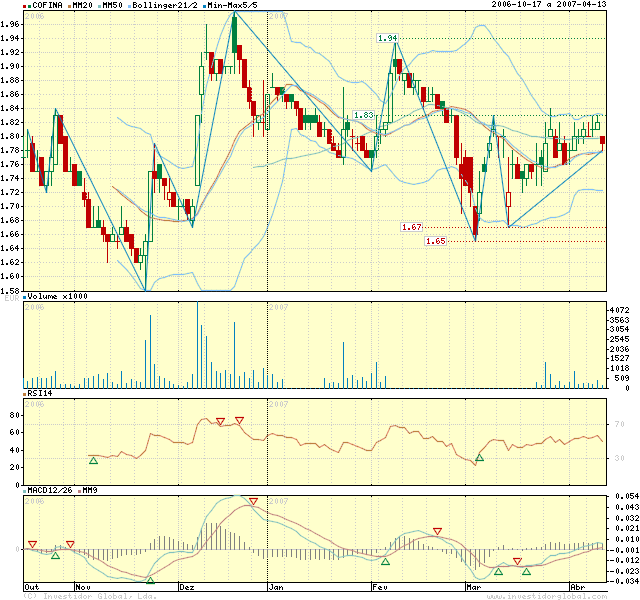
Task: Click the MACD buy triangle at November's trough
Action: coord(150,580)
